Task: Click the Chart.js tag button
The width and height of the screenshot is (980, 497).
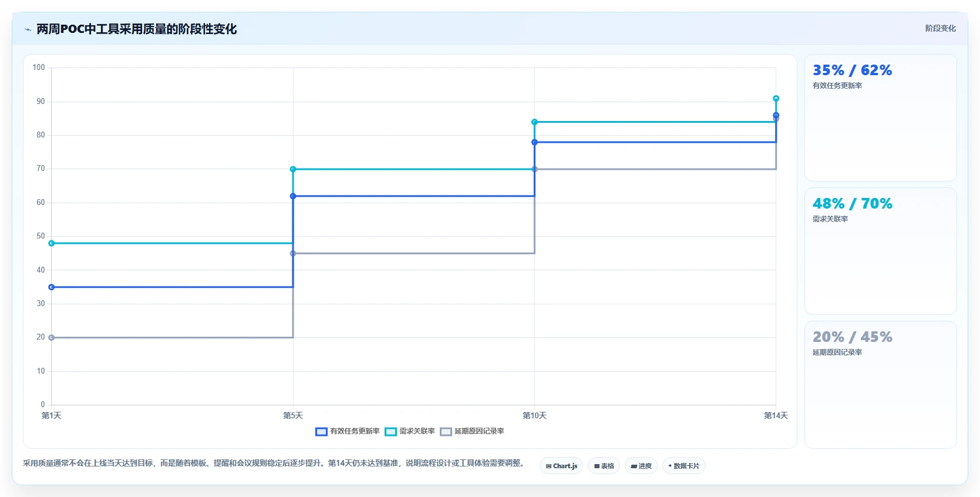Action: point(561,466)
